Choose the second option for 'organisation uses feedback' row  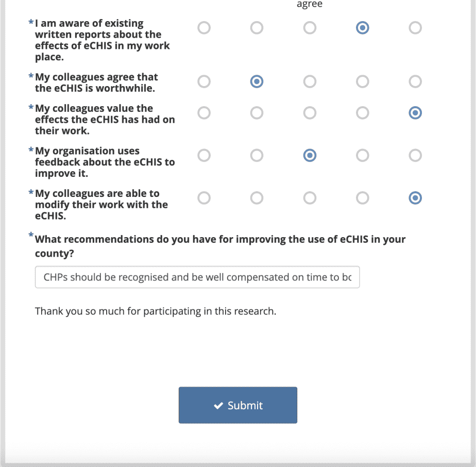coord(257,155)
